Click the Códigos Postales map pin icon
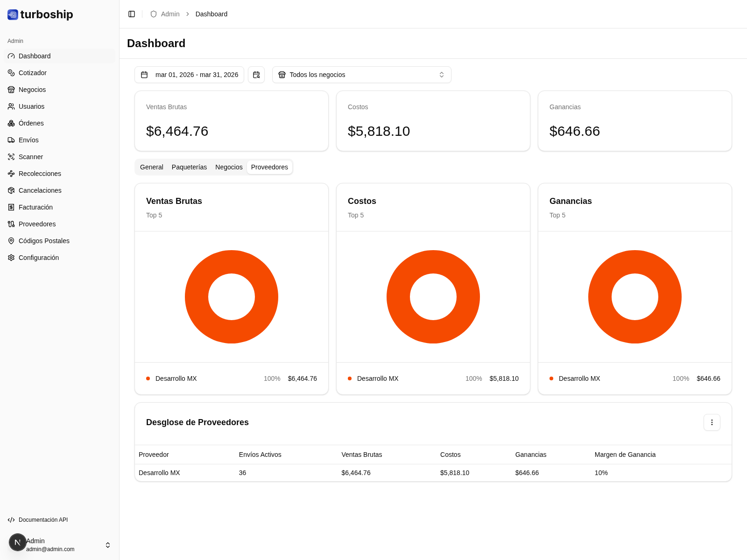The height and width of the screenshot is (560, 747). point(11,241)
